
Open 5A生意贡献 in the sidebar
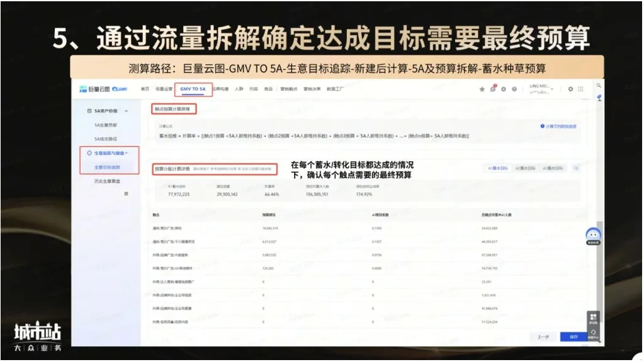pos(106,125)
